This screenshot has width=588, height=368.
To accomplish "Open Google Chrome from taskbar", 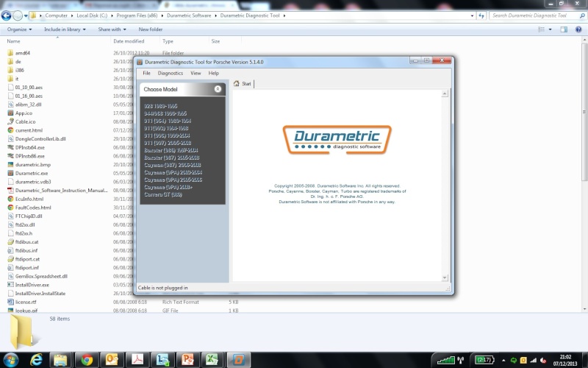I will click(x=87, y=360).
